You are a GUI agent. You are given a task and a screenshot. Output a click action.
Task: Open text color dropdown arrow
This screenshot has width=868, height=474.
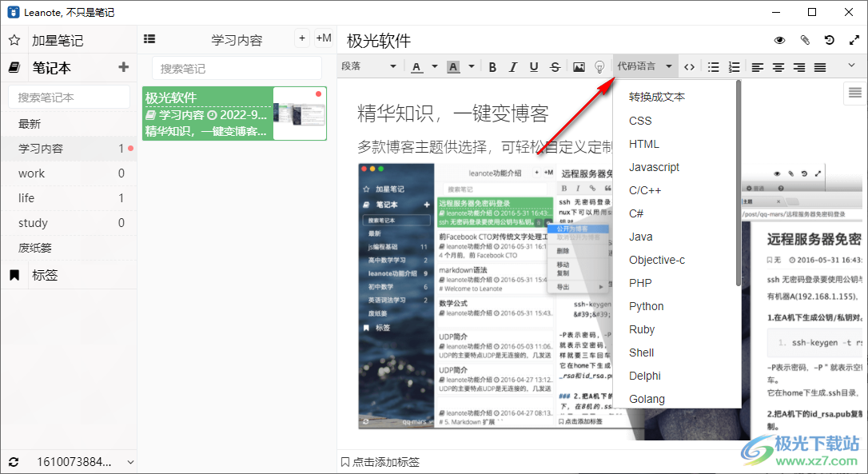435,66
